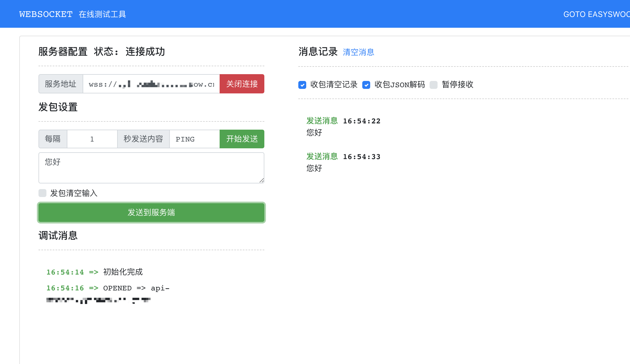Screen dimensions: 630x364
Task: Click the 每隔 label
Action: [x=53, y=139]
